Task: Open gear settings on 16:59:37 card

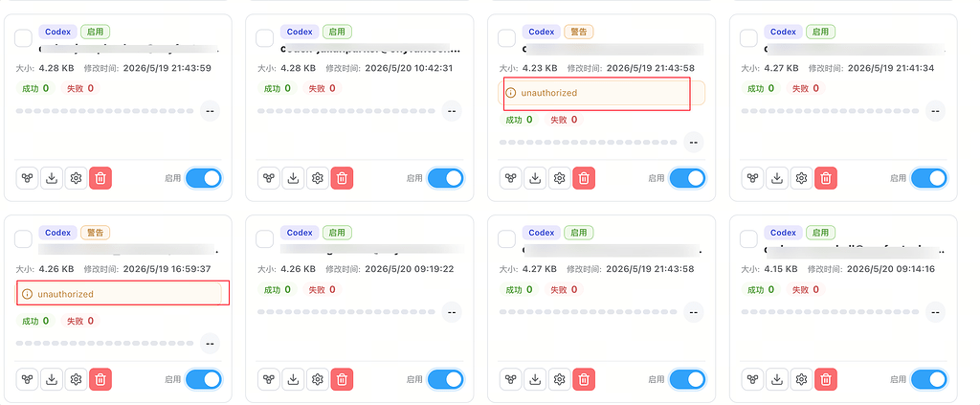Action: tap(77, 379)
